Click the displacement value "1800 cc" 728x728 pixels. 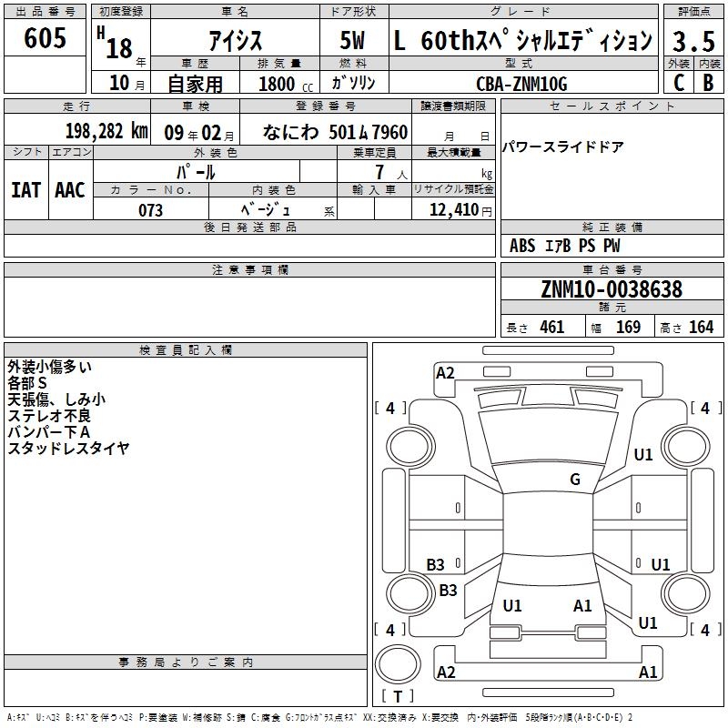[x=286, y=84]
